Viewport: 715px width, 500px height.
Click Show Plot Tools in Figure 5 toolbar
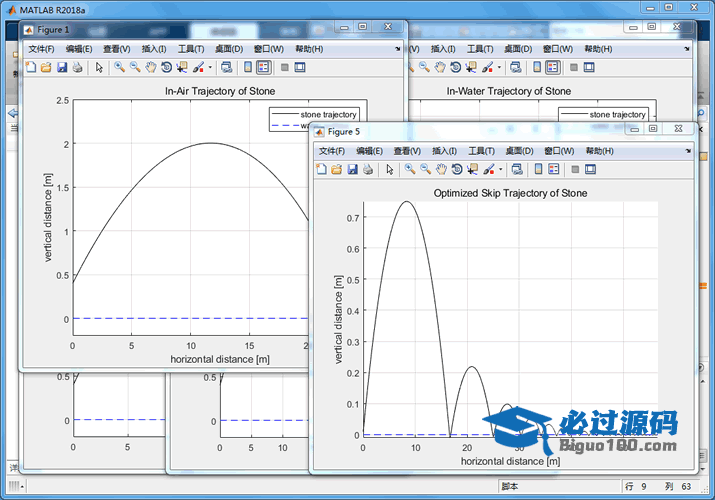590,170
